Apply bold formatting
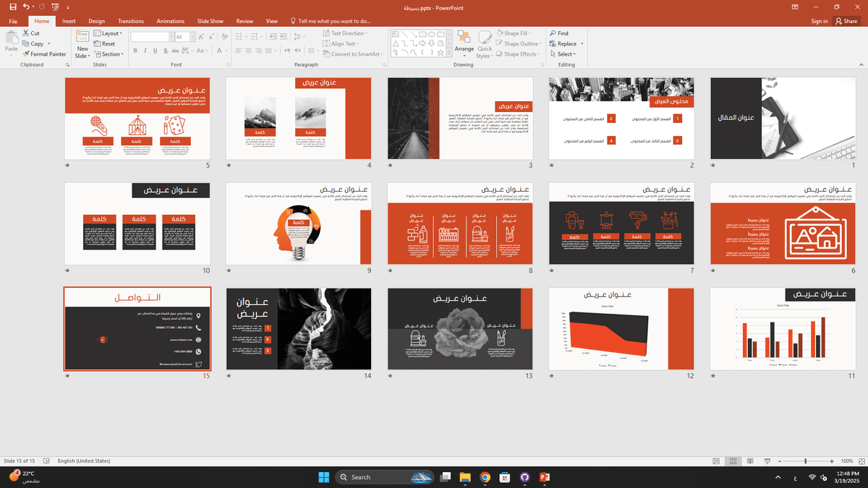 pos(135,51)
